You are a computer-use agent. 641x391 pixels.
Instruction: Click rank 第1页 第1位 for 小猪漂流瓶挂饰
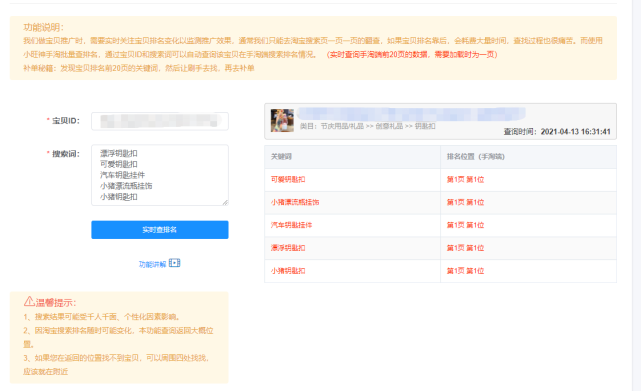[x=465, y=202]
